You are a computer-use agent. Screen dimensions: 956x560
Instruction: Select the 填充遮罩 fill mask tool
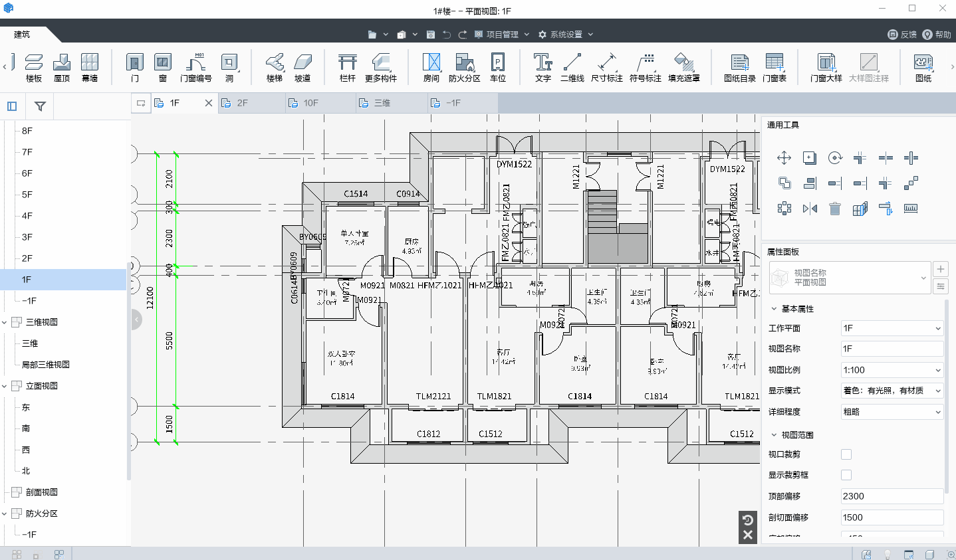(684, 68)
